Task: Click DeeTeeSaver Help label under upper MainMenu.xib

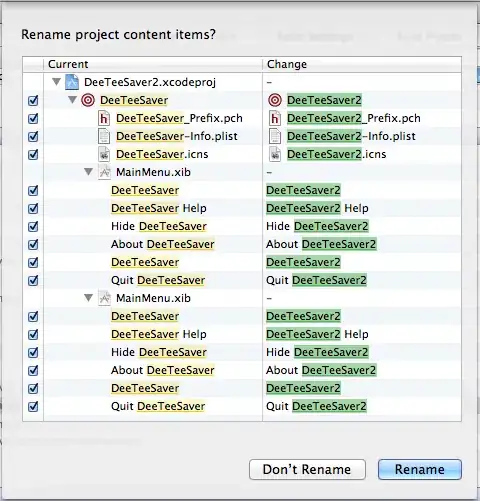Action: (159, 208)
